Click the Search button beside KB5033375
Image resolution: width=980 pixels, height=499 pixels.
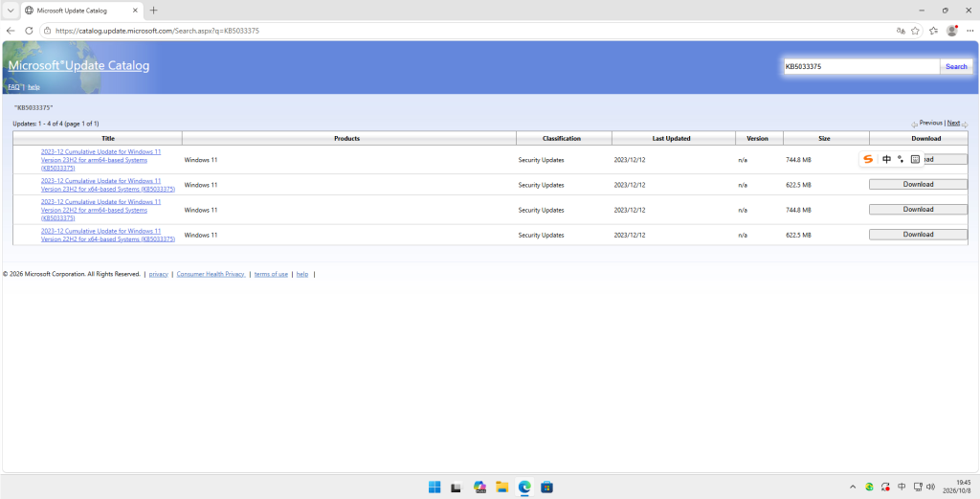(x=956, y=66)
